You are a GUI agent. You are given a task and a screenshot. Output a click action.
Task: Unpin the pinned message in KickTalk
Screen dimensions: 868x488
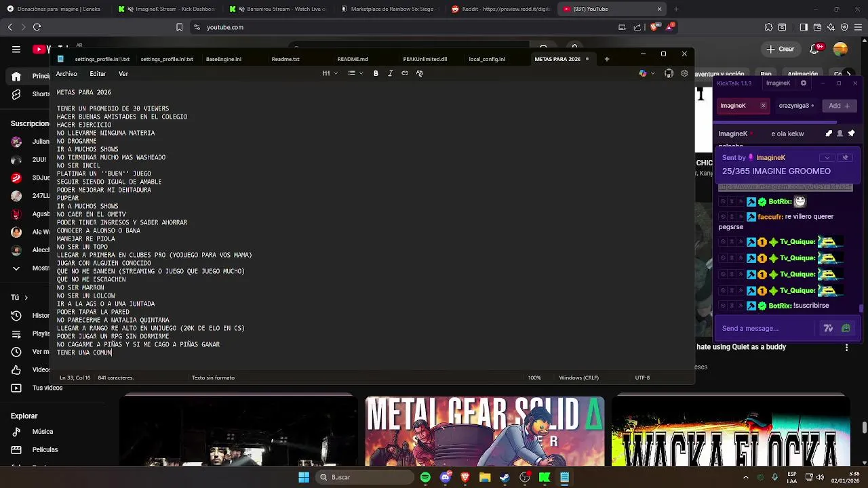(x=845, y=157)
